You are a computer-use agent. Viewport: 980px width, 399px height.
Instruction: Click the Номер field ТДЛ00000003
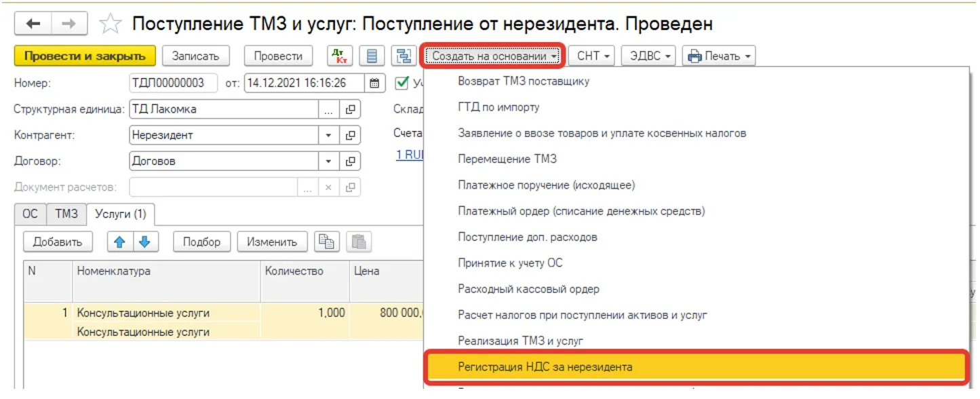tap(174, 83)
